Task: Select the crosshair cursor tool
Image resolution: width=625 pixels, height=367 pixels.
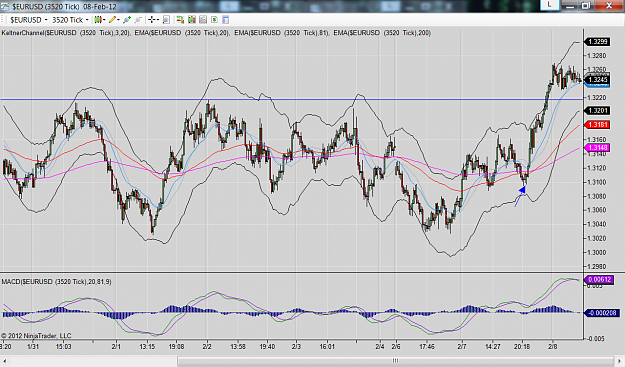Action: [153, 20]
